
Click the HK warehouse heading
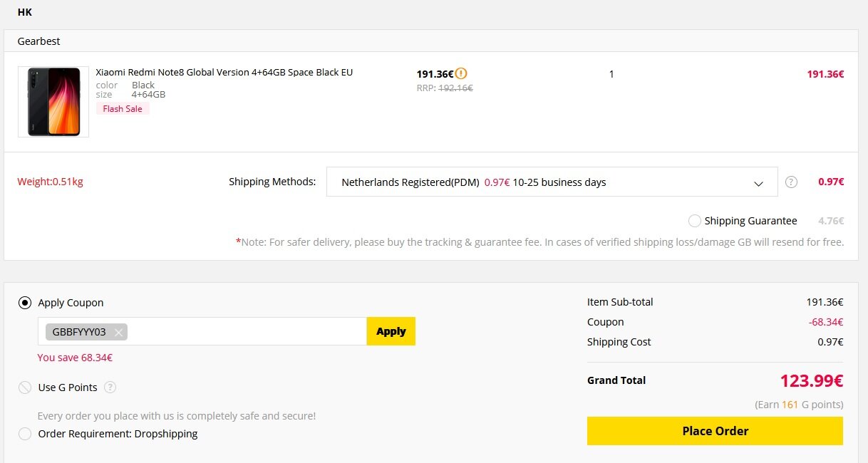tap(25, 12)
